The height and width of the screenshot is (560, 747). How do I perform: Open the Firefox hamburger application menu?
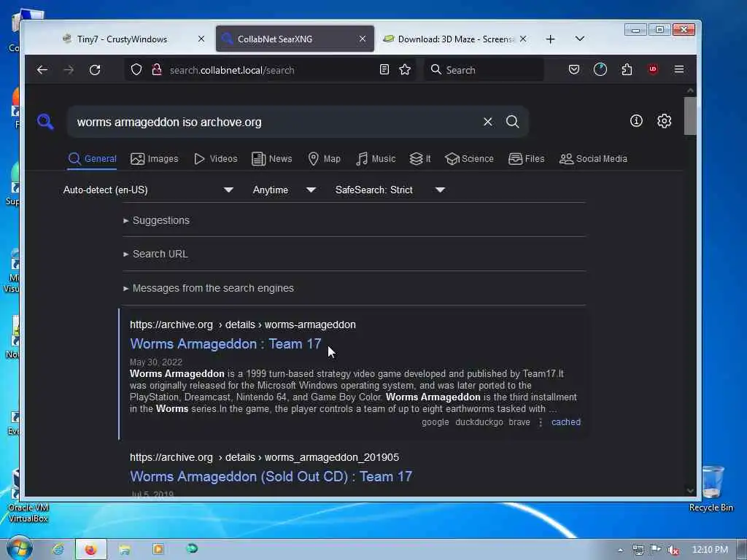tap(679, 69)
